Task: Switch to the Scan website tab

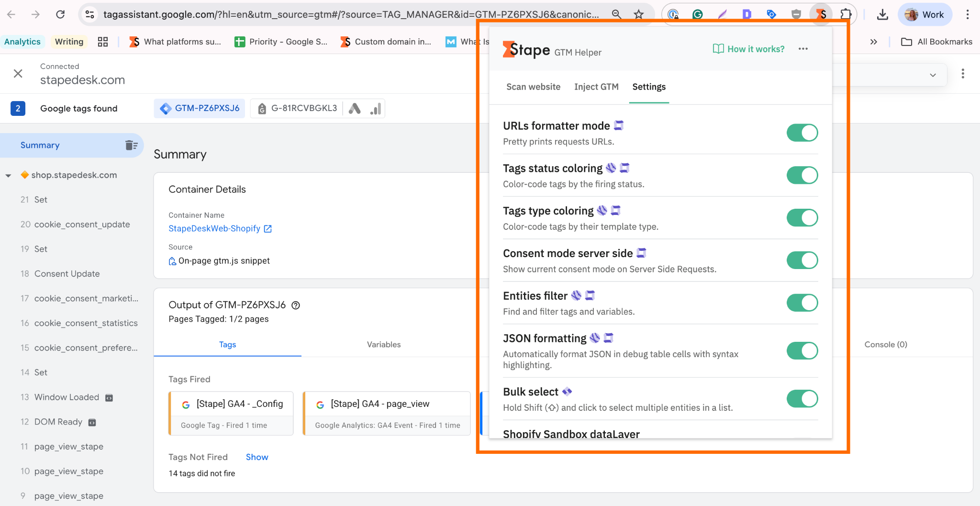Action: (x=533, y=87)
